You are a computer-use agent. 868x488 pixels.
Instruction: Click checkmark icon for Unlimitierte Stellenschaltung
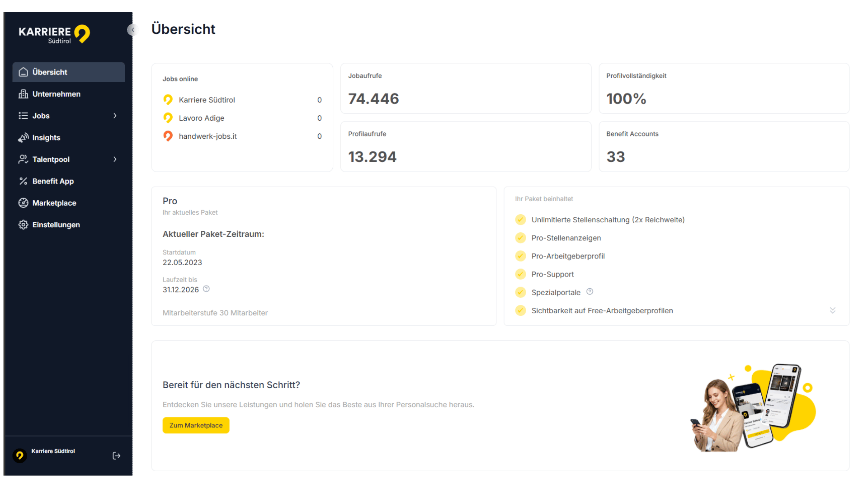[x=521, y=220]
